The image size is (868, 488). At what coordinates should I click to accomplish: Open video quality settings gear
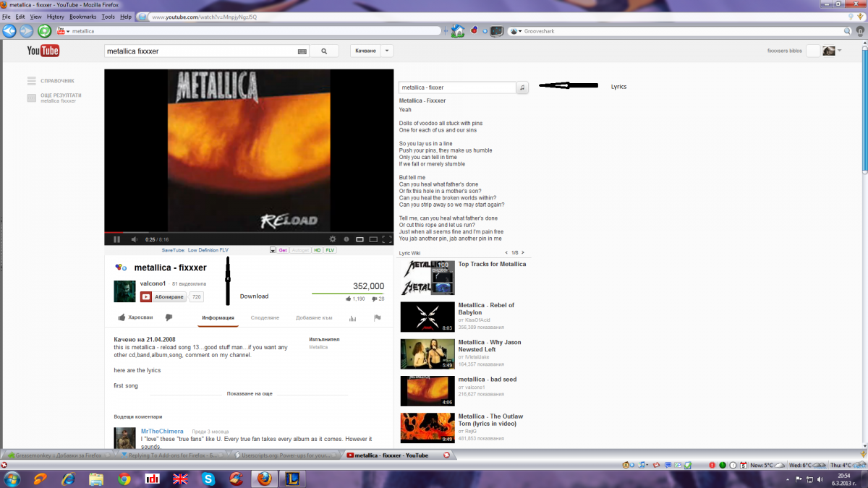point(333,239)
